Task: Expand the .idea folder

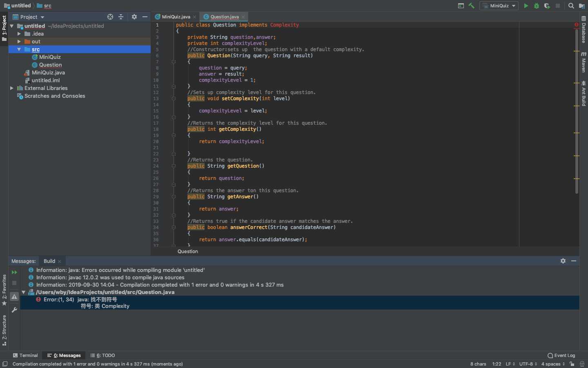Action: pyautogui.click(x=19, y=34)
